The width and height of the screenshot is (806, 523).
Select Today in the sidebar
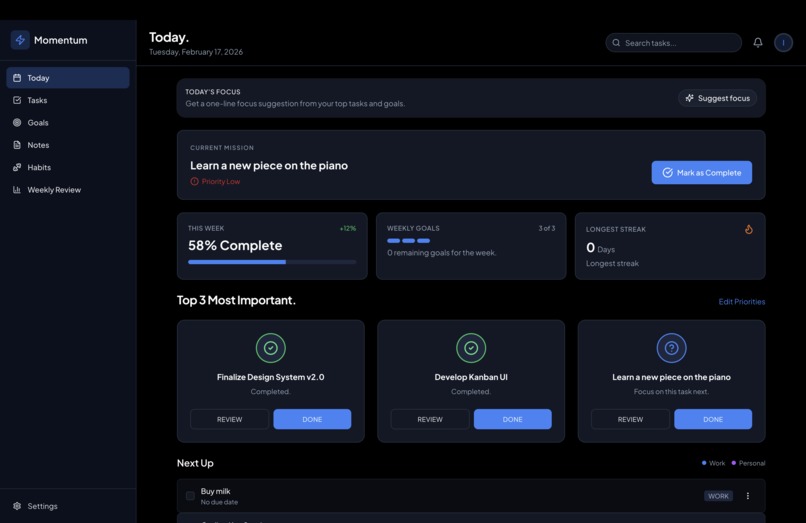[68, 78]
